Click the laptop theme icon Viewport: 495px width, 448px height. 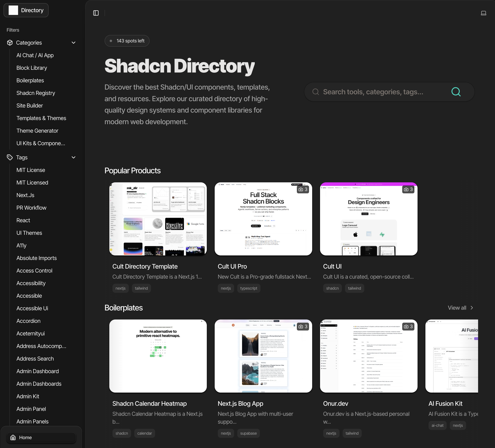tap(483, 13)
